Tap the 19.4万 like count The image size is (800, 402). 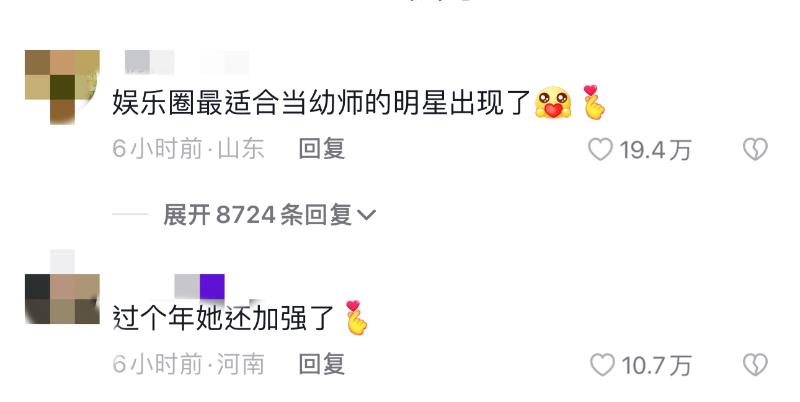click(x=655, y=150)
